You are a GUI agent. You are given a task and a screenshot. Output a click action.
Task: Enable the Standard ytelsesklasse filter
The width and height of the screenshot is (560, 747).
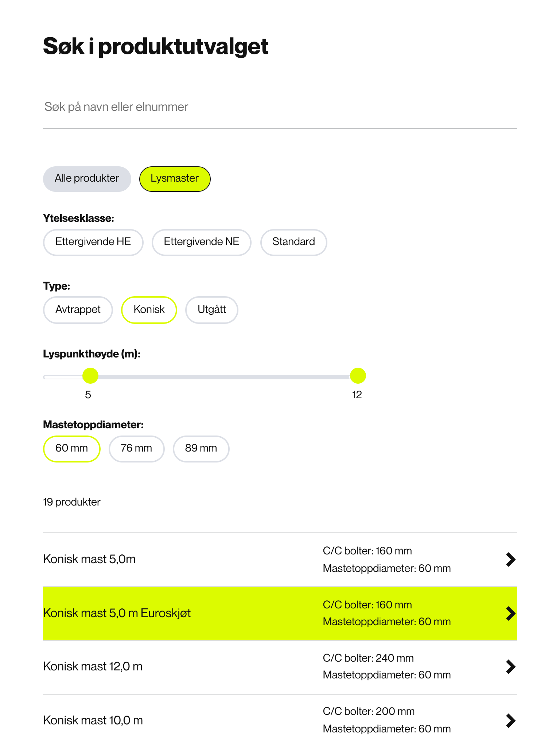pyautogui.click(x=293, y=242)
